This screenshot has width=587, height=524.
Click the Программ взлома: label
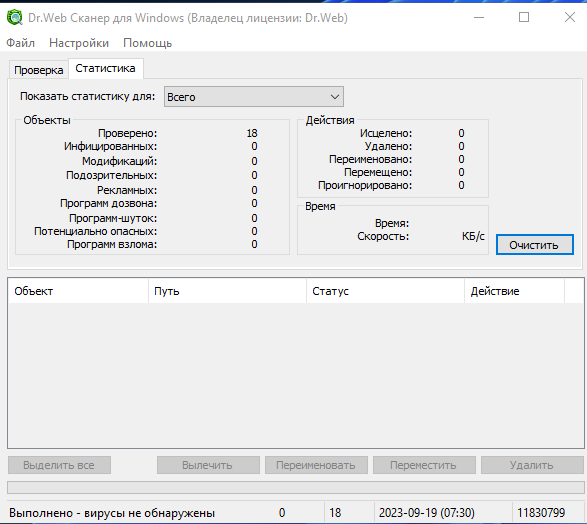click(x=112, y=244)
